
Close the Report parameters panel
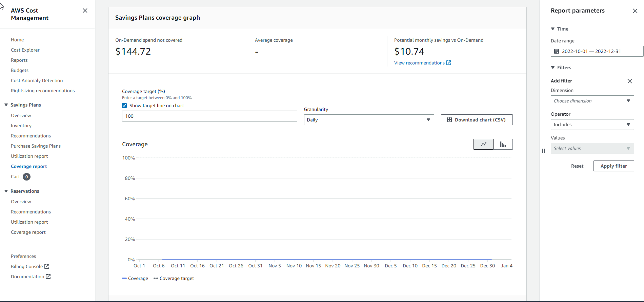635,11
